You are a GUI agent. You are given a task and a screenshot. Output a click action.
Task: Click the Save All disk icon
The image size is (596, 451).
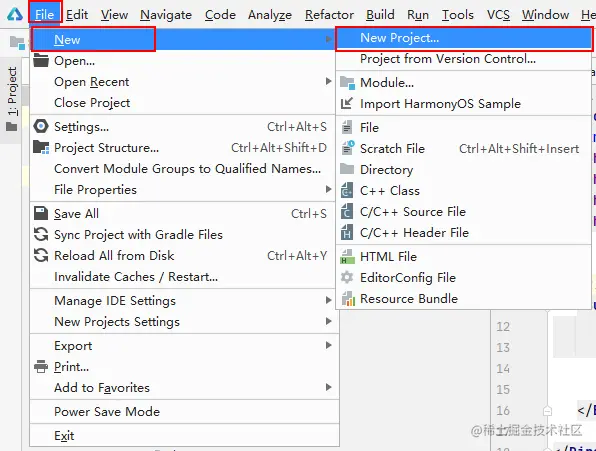pyautogui.click(x=41, y=214)
